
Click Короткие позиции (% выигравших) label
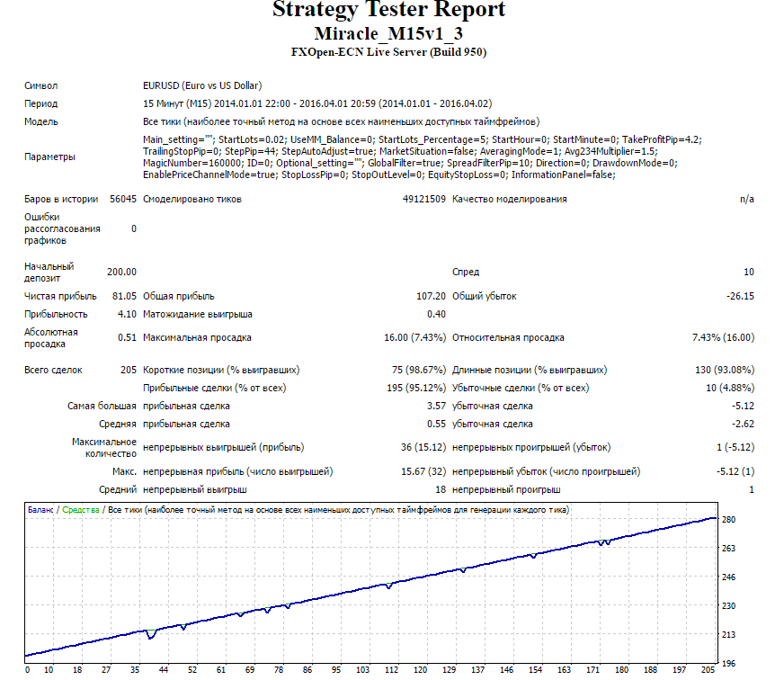click(x=221, y=371)
